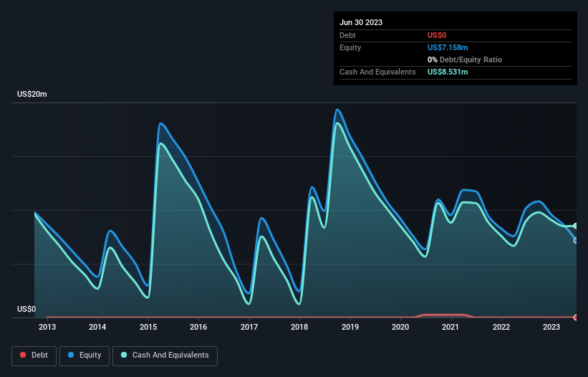The height and width of the screenshot is (377, 588).
Task: Click the 2018 x-axis label
Action: click(299, 327)
